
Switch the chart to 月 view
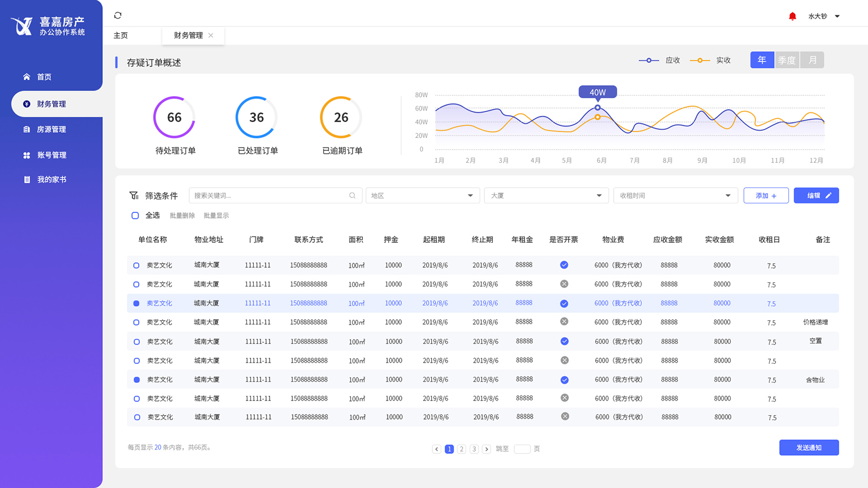pos(812,60)
